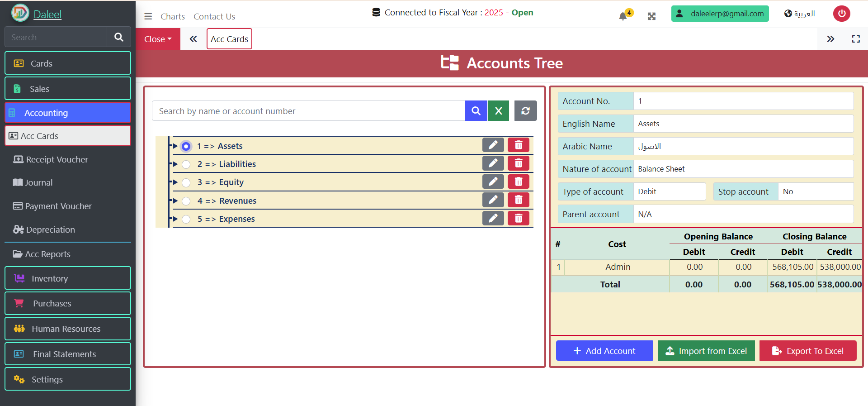Click the Add Account button
This screenshot has height=406, width=868.
604,351
